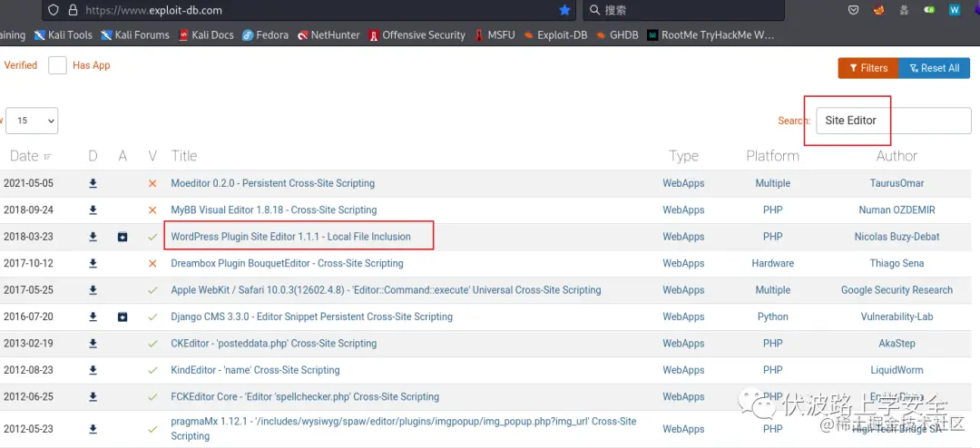The height and width of the screenshot is (448, 980).
Task: Open the Kali Tools bookmark
Action: [64, 35]
